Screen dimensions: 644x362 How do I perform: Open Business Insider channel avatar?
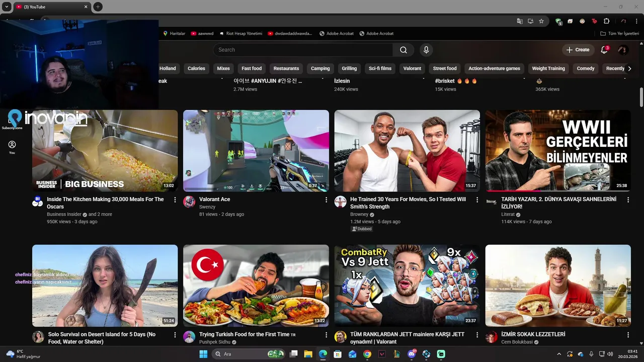(x=38, y=202)
